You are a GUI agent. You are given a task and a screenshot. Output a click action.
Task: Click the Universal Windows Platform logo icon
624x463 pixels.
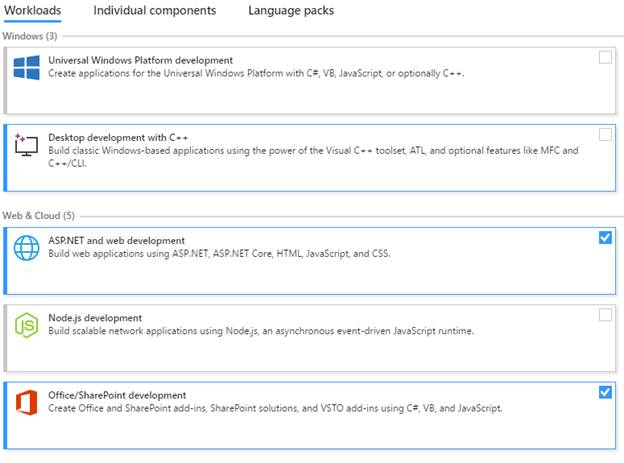pyautogui.click(x=26, y=67)
